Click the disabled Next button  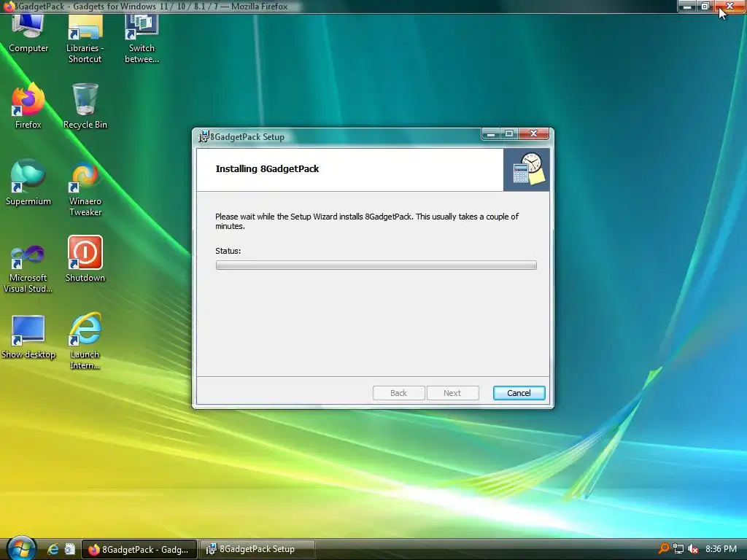pos(452,393)
